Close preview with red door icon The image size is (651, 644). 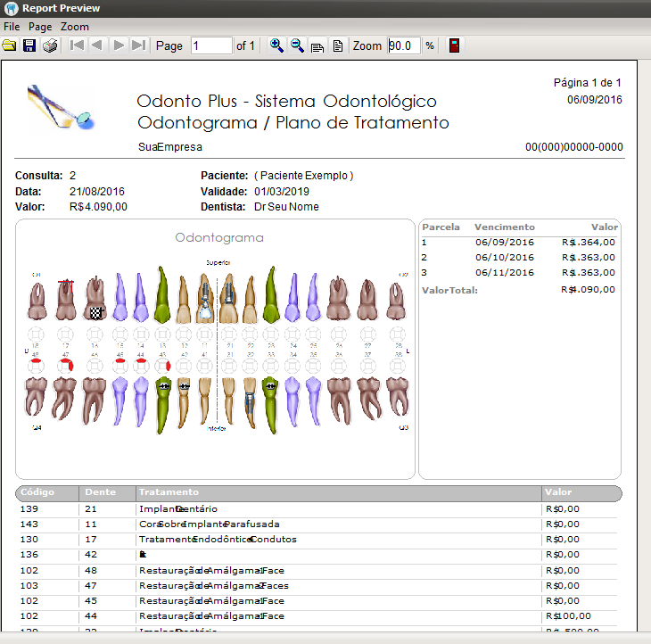(454, 45)
